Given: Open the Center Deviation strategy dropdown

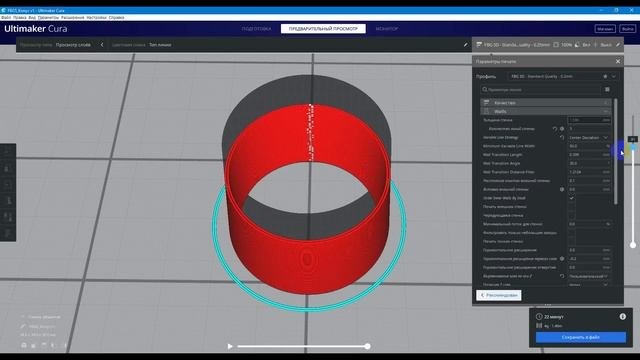Looking at the screenshot, I should [589, 138].
